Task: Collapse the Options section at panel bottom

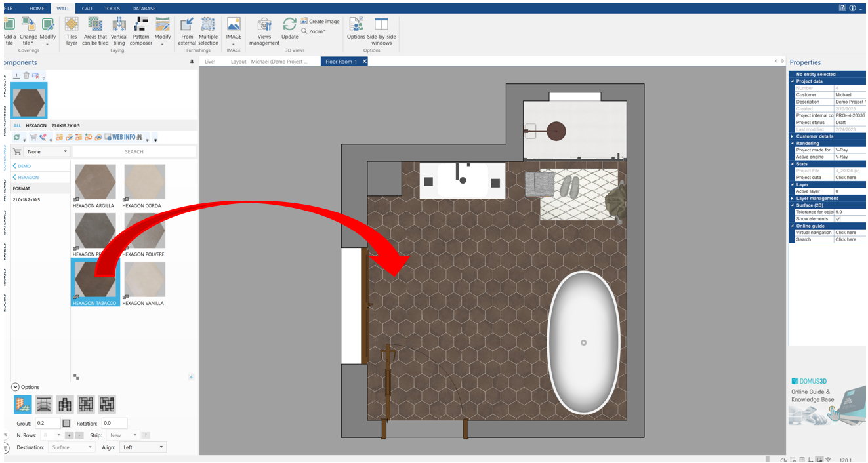Action: 15,387
